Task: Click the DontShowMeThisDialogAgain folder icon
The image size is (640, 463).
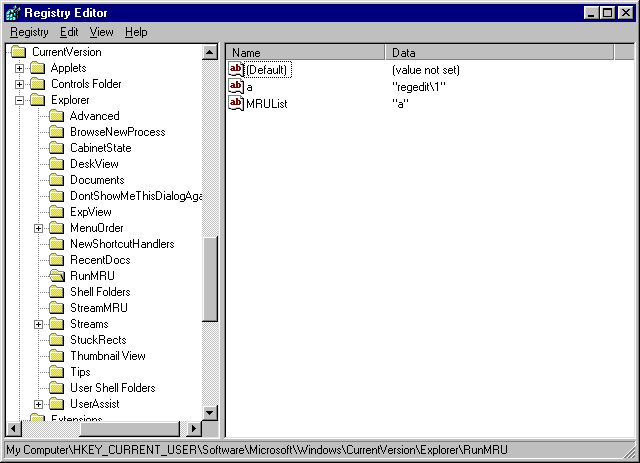Action: (x=56, y=196)
